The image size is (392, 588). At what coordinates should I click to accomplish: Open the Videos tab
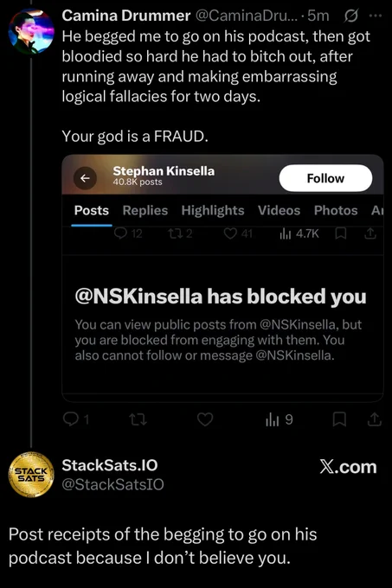tap(280, 210)
